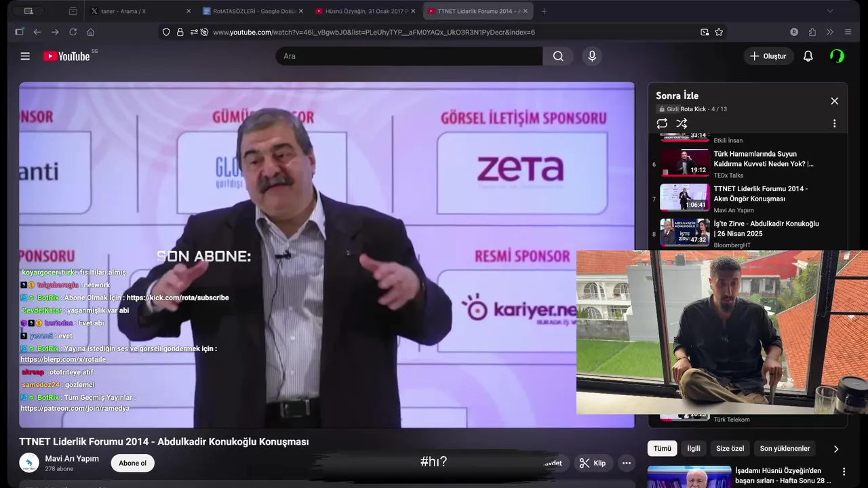Select the Tümü filter chip
Image resolution: width=868 pixels, height=488 pixels.
pos(663,449)
